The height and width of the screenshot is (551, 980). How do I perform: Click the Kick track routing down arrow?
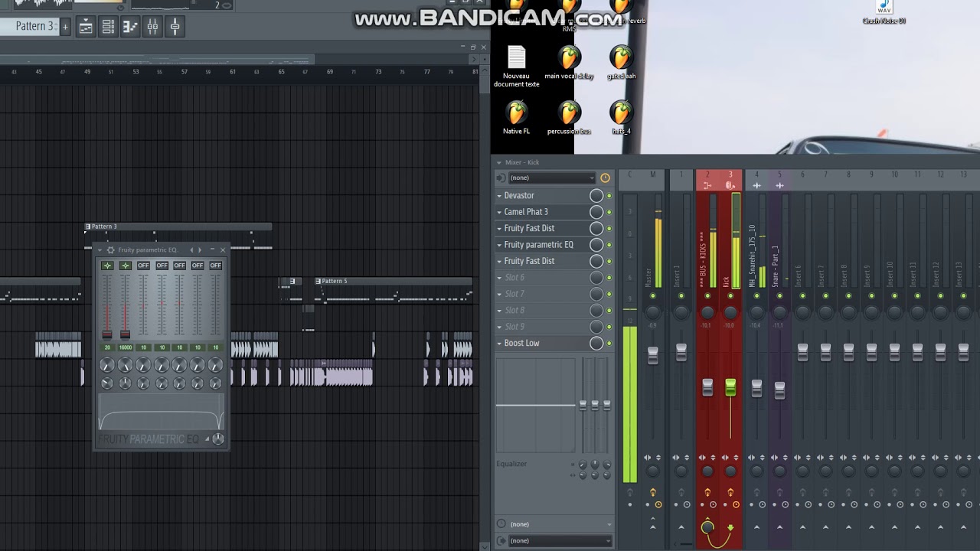pos(730,527)
